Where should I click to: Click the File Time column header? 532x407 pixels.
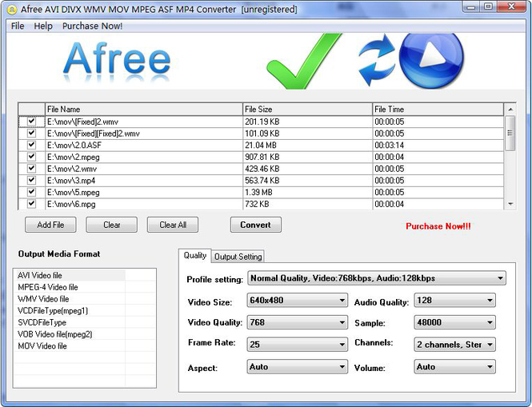coord(438,110)
